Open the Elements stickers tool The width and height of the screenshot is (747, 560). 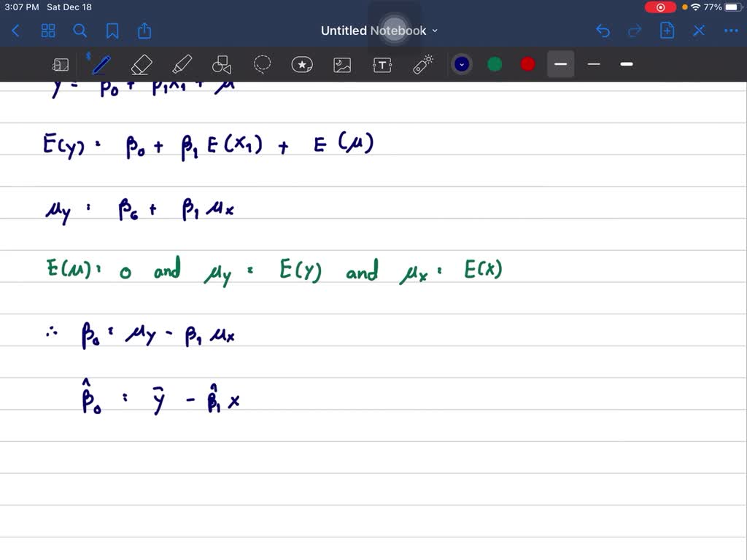coord(302,64)
